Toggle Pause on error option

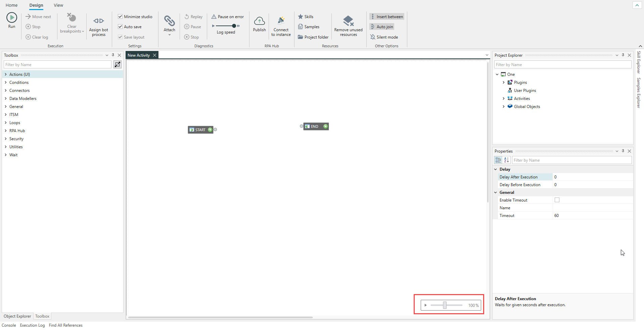coord(228,17)
